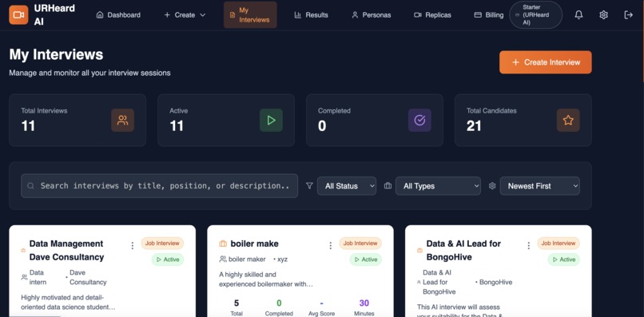This screenshot has width=644, height=317.
Task: Click Active badge on Data Management card
Action: click(168, 260)
